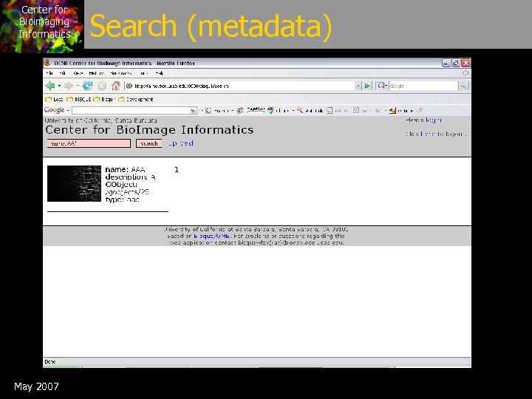Click the Google toolbar Search button icon
Screen dimensions: 532x399
pyautogui.click(x=208, y=110)
